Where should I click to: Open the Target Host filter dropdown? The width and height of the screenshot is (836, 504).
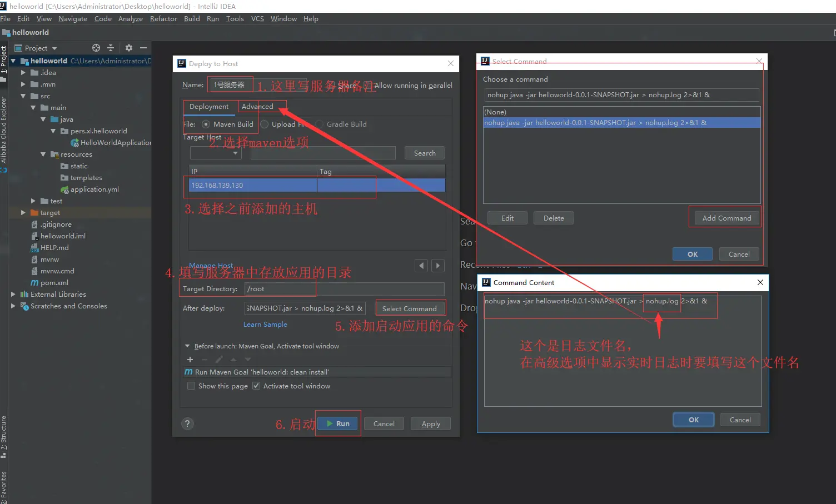(x=216, y=153)
